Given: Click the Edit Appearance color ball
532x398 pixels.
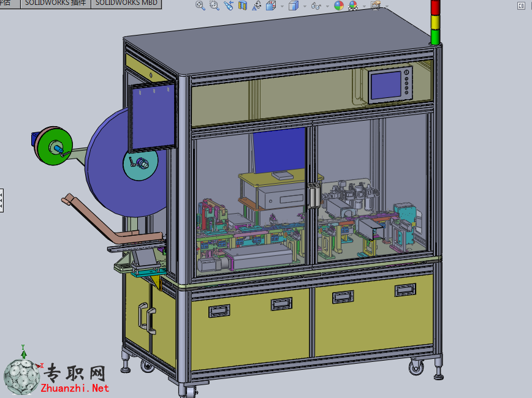Looking at the screenshot, I should 338,6.
